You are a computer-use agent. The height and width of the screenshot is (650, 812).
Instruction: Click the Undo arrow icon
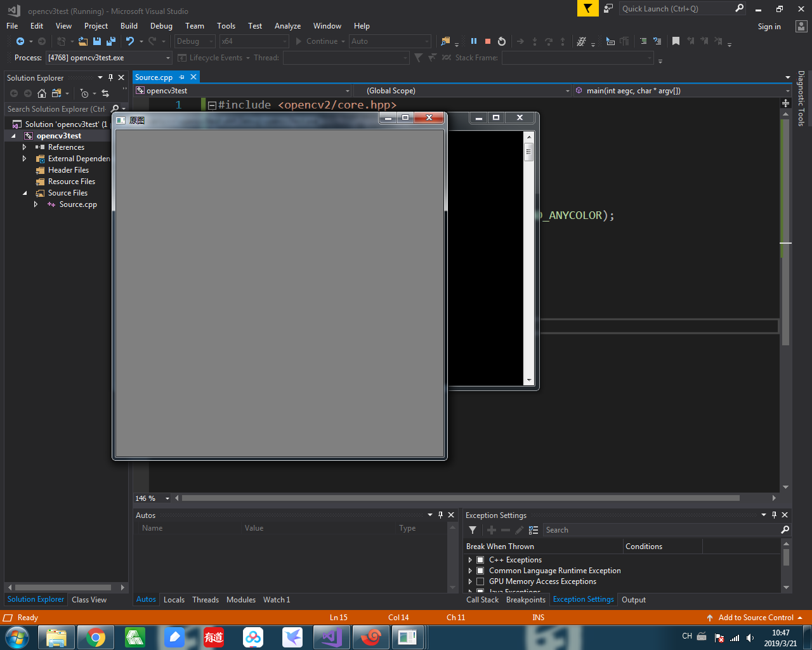tap(130, 41)
